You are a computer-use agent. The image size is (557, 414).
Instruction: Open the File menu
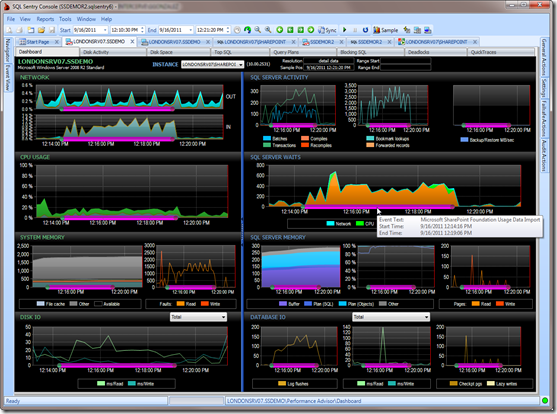tap(11, 19)
